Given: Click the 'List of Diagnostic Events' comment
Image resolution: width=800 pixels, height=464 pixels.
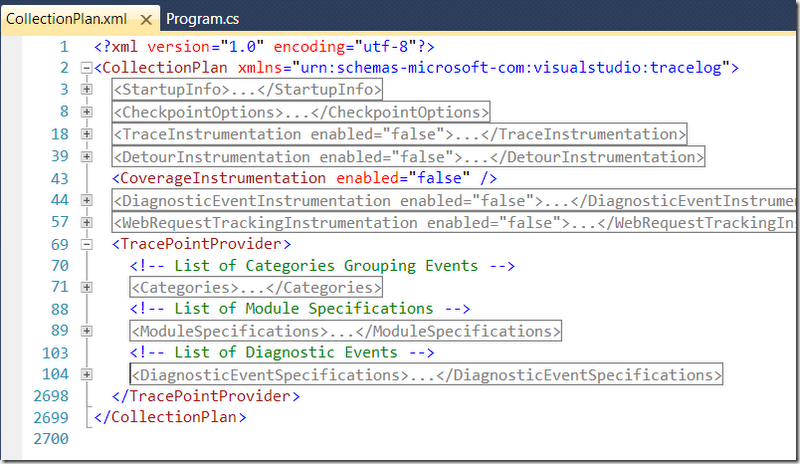Looking at the screenshot, I should pyautogui.click(x=282, y=353).
